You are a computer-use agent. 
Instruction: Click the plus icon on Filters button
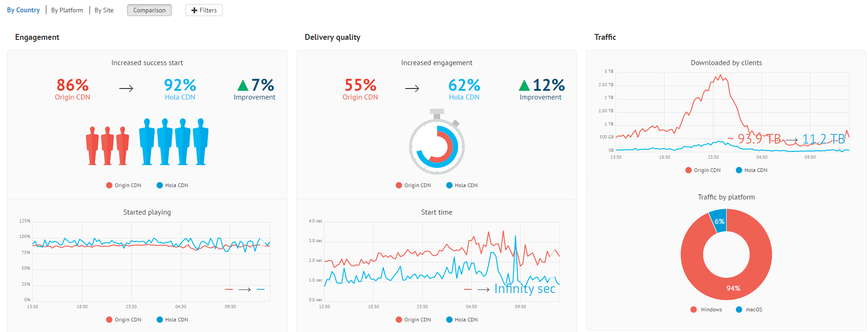(194, 11)
